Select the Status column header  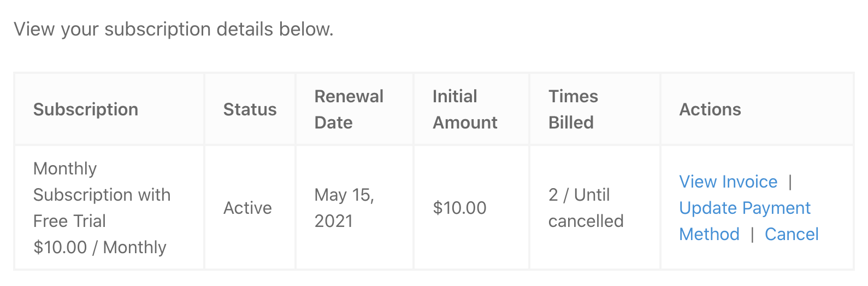tap(250, 109)
